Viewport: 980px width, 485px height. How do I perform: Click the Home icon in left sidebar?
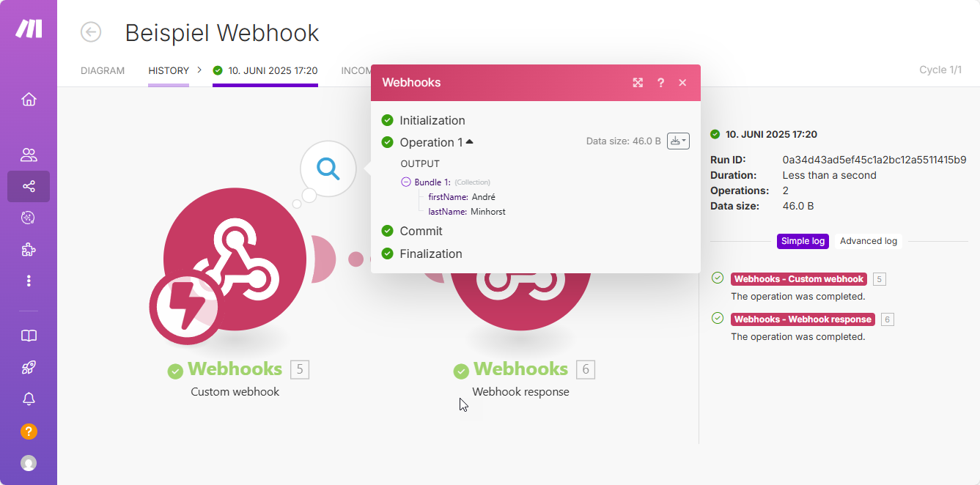point(29,100)
